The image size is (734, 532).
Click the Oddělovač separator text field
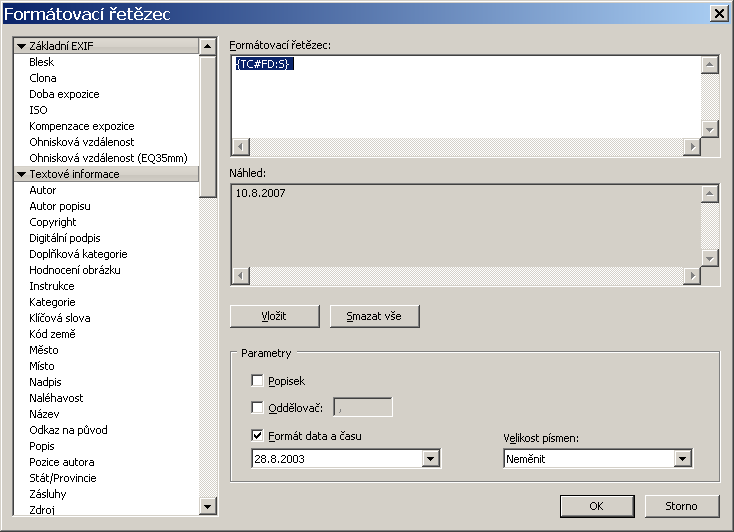[363, 407]
